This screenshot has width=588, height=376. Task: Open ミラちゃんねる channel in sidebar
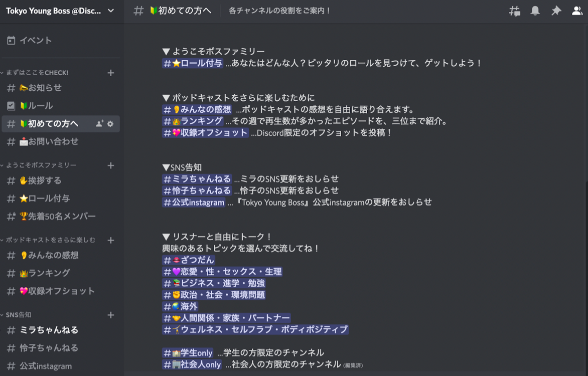[61, 330]
